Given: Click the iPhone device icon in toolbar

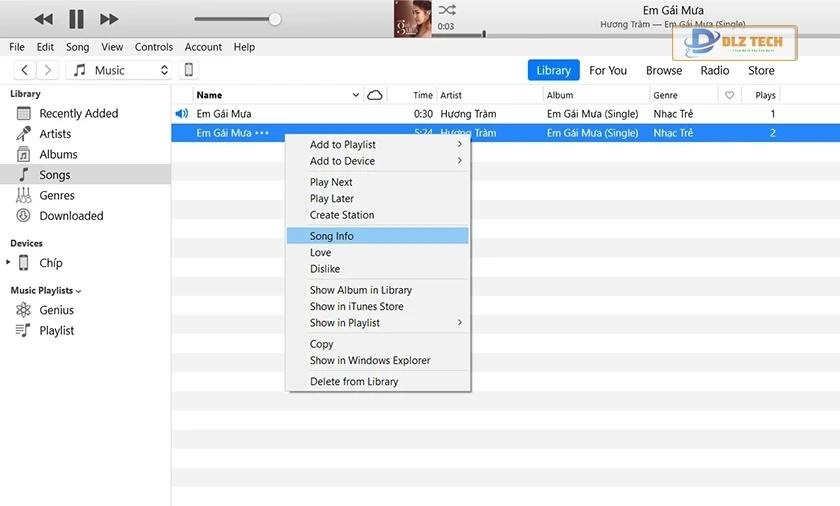Looking at the screenshot, I should (x=188, y=70).
